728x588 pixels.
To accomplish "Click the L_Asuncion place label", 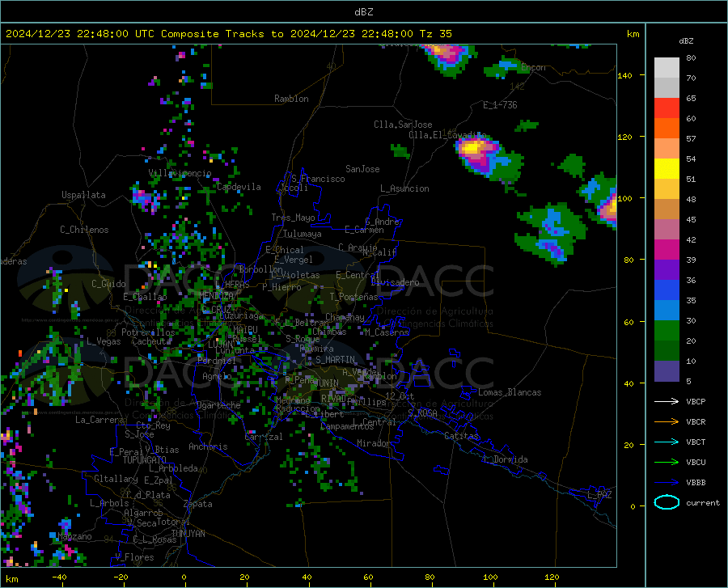I will 404,188.
